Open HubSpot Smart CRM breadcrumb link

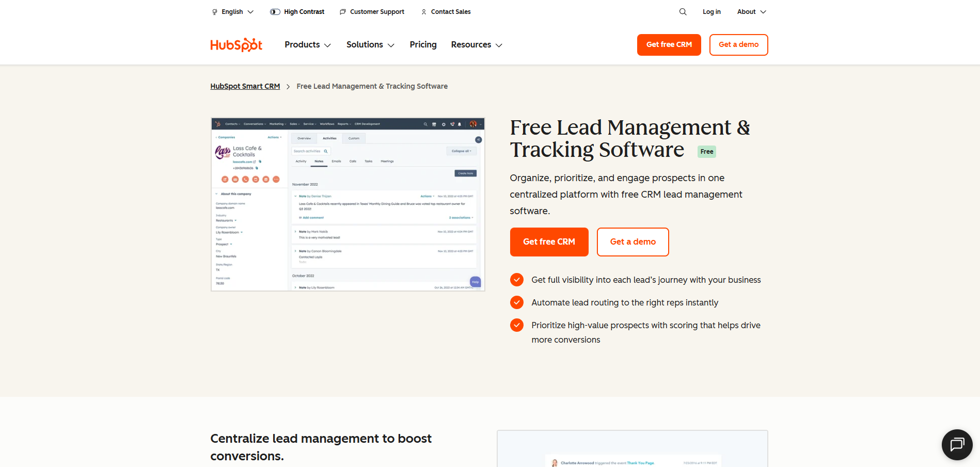coord(245,86)
